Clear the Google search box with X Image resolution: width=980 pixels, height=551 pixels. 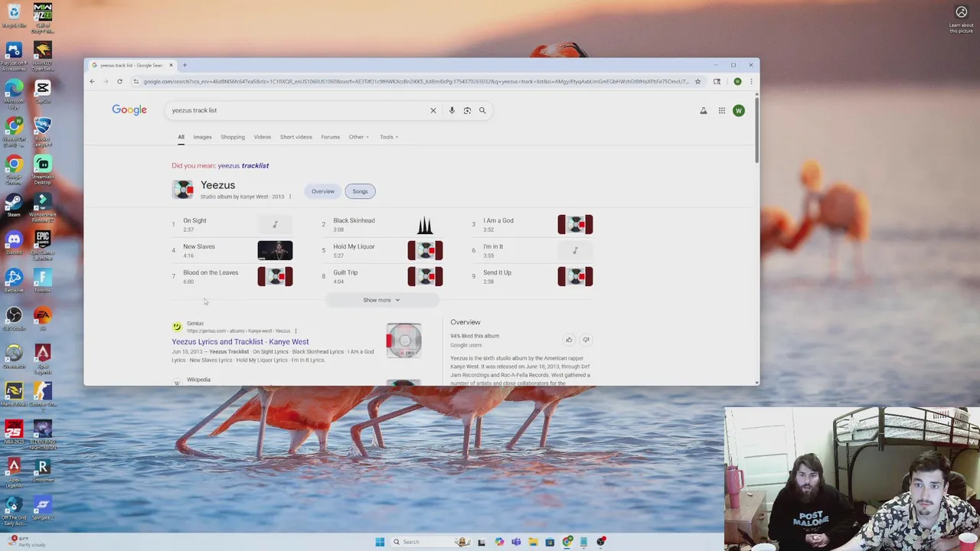pos(433,110)
